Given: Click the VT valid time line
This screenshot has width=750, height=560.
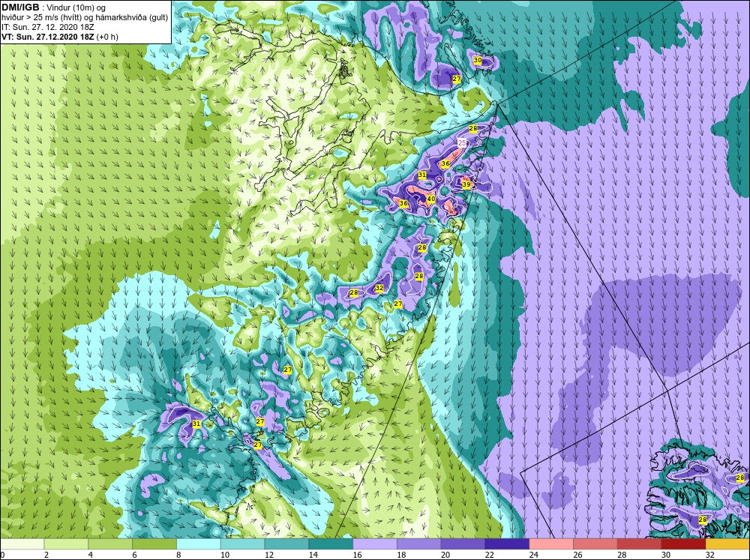Looking at the screenshot, I should click(60, 37).
